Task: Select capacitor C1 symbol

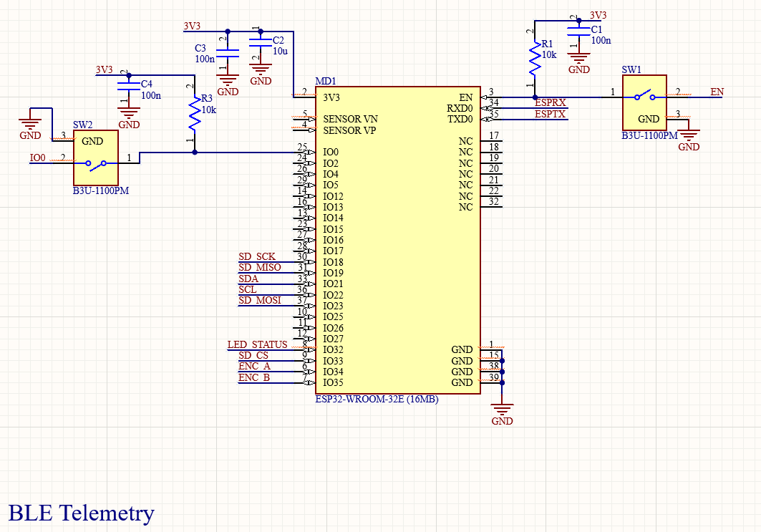Action: click(578, 31)
